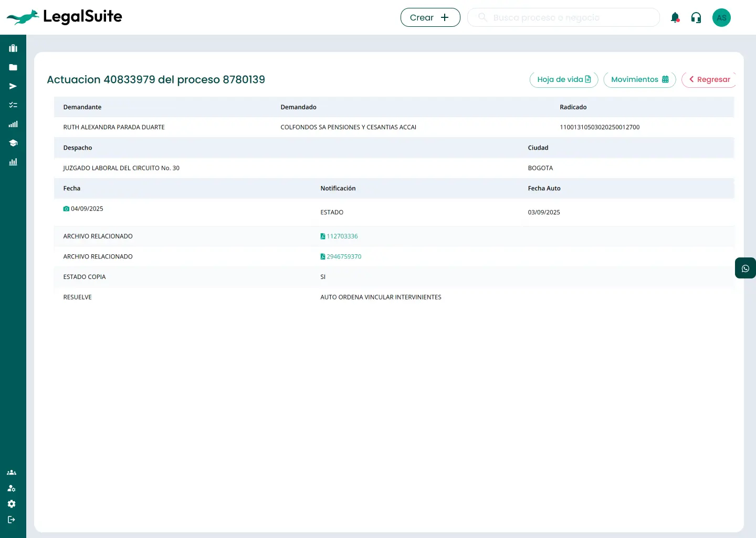Click the logout icon in sidebar
Screen dimensions: 756x538
click(x=12, y=520)
